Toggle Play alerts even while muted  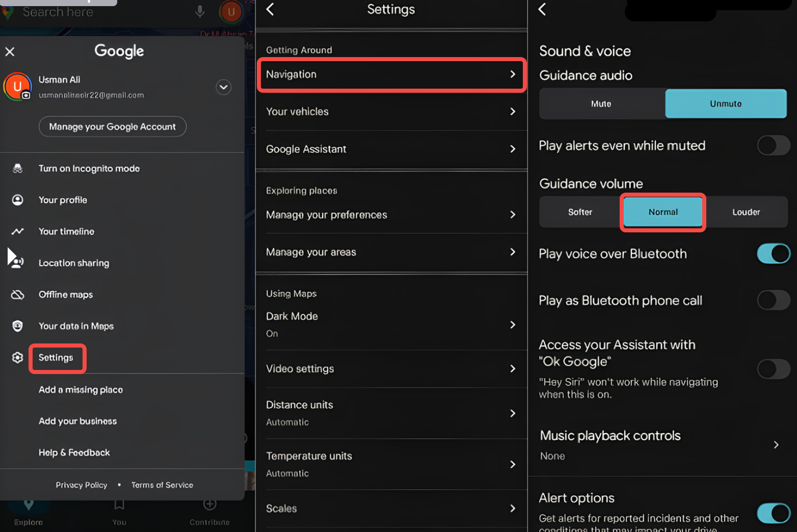pos(773,146)
